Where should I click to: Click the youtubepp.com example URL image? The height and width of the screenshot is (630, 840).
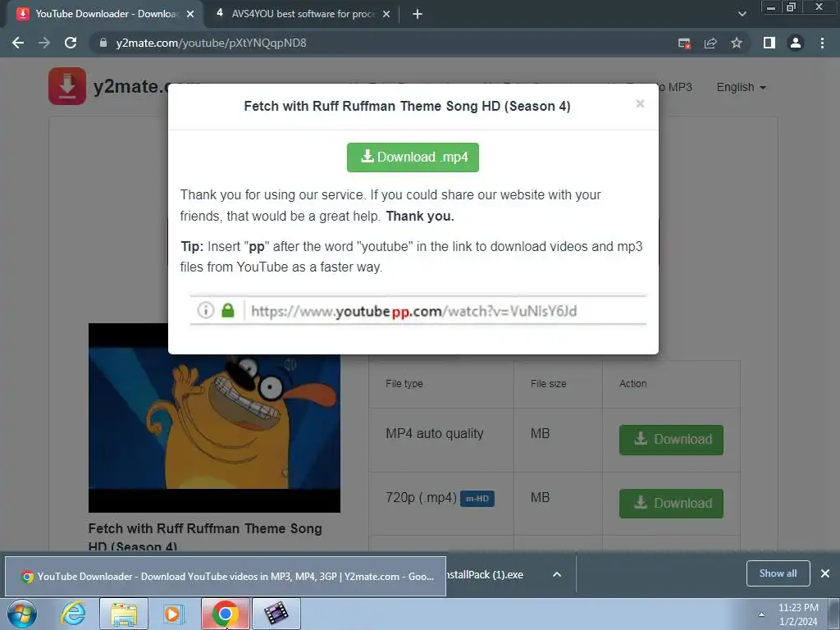click(x=418, y=310)
